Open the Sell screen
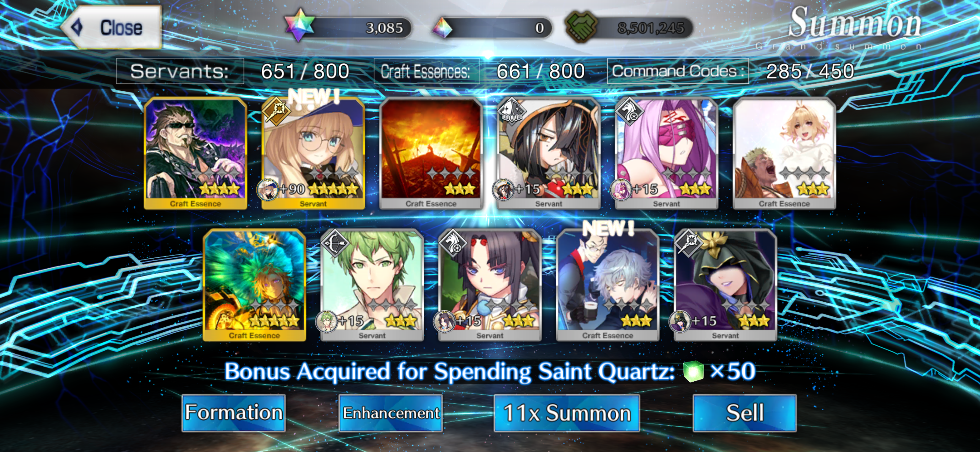The width and height of the screenshot is (980, 452). click(744, 413)
